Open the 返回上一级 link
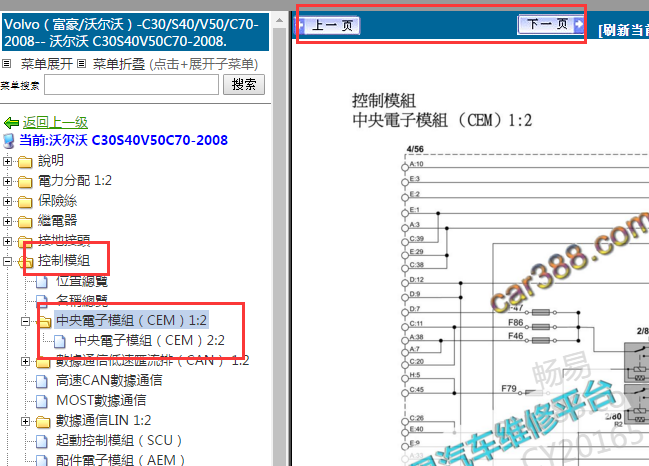 [x=55, y=123]
